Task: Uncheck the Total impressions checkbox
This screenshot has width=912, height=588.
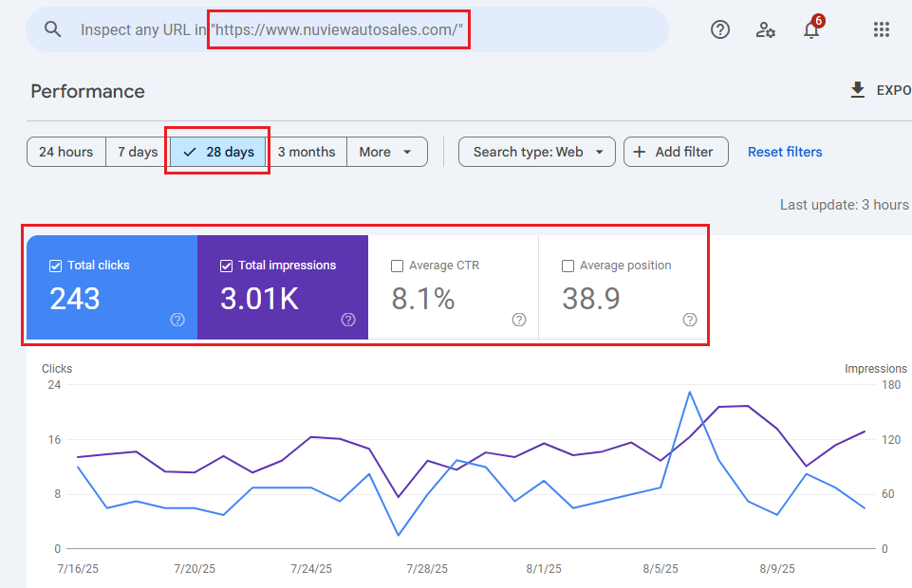Action: click(226, 266)
